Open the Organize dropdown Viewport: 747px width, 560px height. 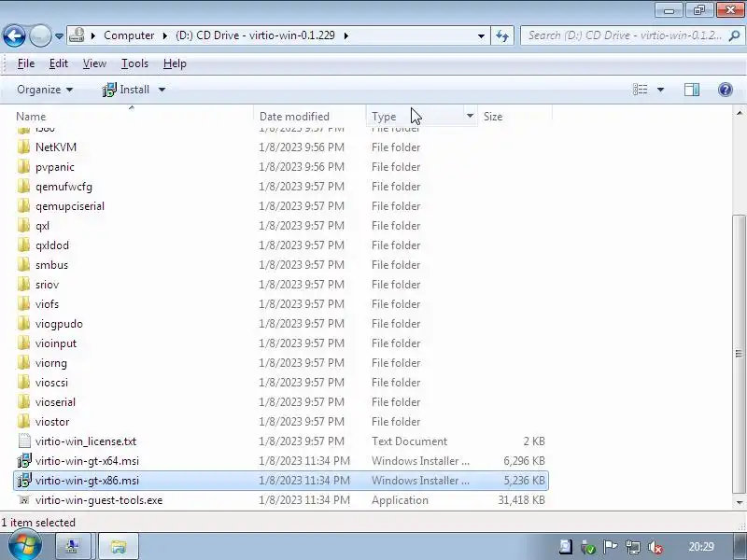click(45, 90)
